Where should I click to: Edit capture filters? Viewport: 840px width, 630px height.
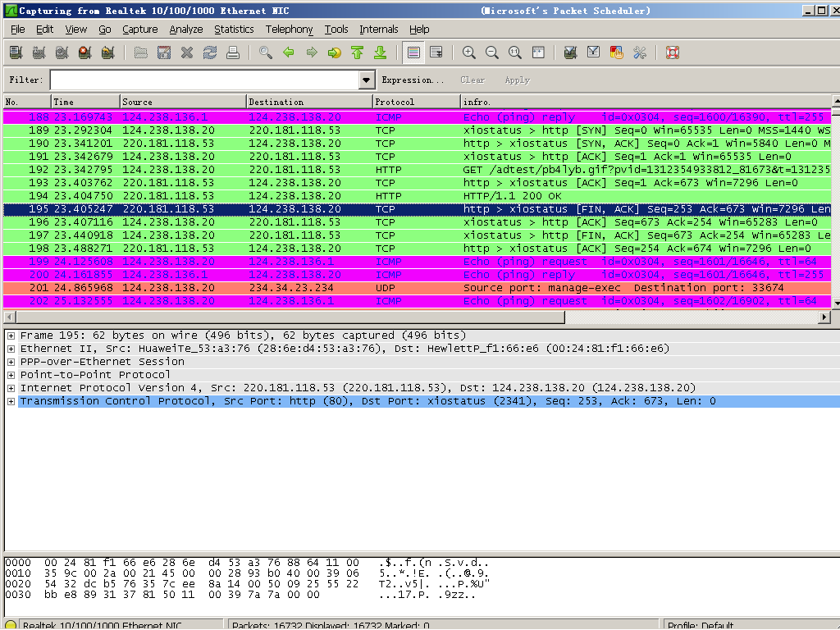(x=571, y=52)
